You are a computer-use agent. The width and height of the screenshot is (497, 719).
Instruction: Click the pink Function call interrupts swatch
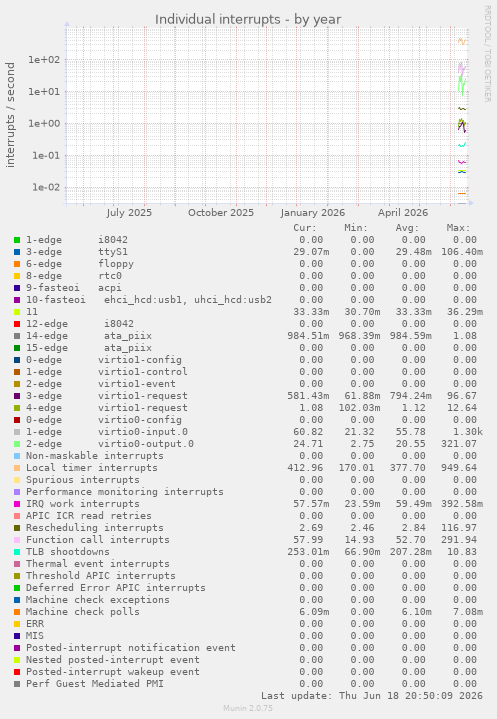coord(17,540)
